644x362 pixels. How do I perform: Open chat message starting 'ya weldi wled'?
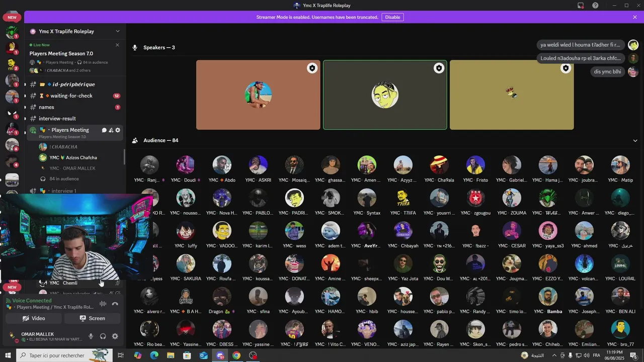(581, 45)
